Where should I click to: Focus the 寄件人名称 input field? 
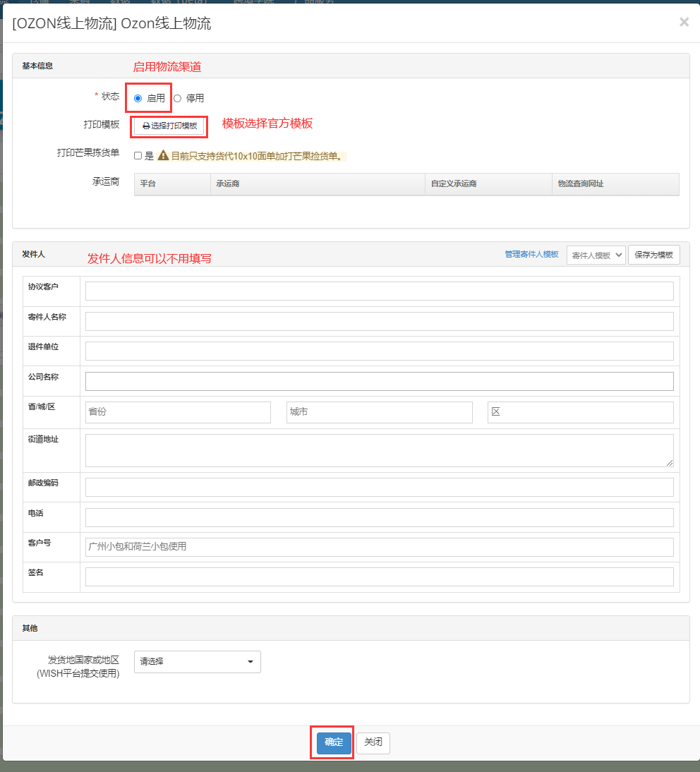point(379,322)
